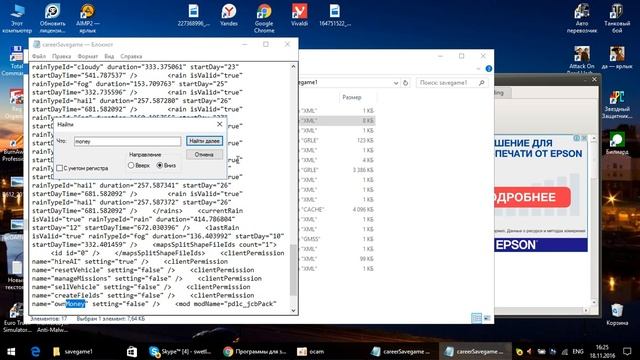Select the GRLE file sized 123 КБ
The image size is (640, 360).
point(338,140)
